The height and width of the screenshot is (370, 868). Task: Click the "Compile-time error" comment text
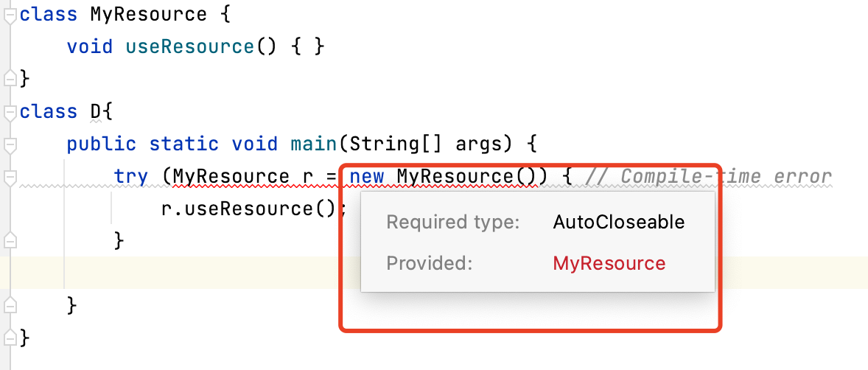pyautogui.click(x=726, y=177)
